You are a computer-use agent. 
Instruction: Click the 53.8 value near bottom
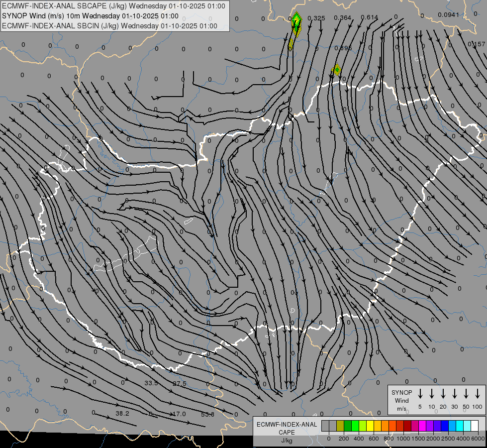click(x=207, y=414)
